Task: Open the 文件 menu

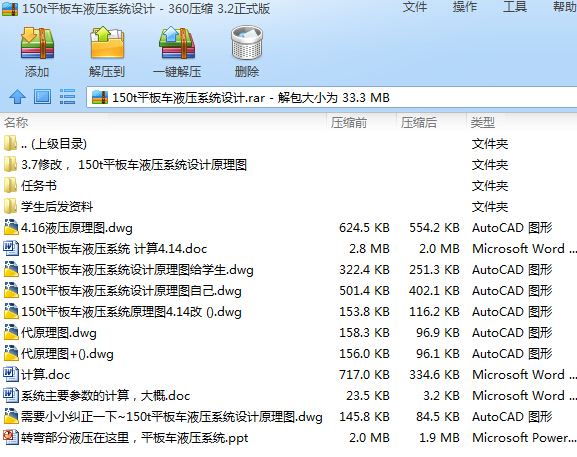Action: [x=414, y=7]
